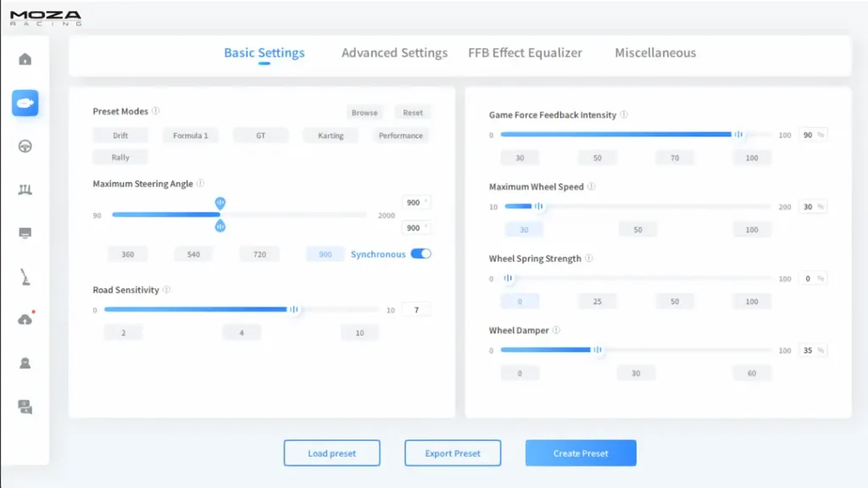
Task: Open the user account sidebar icon
Action: tap(26, 363)
